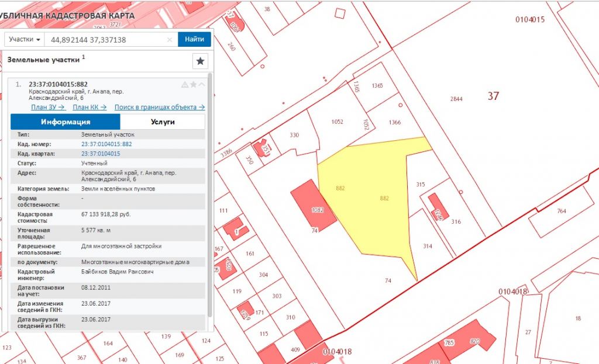Open the План КК link
This screenshot has height=364, width=599.
coord(89,108)
